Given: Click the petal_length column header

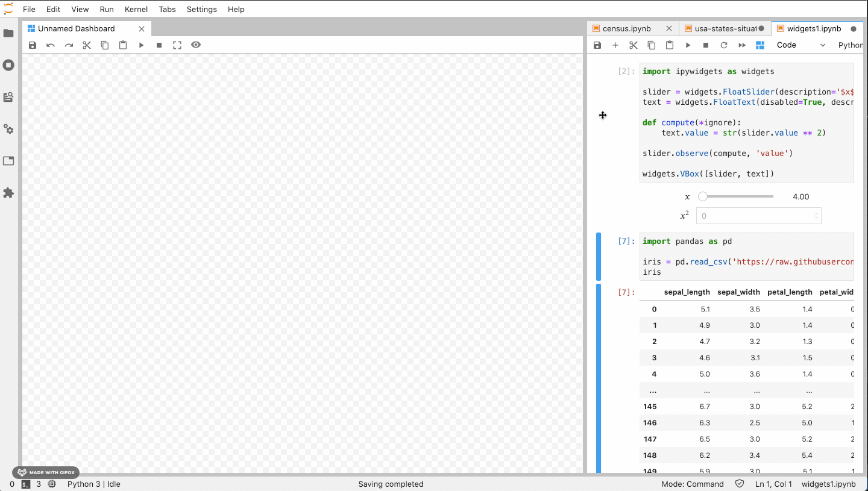Looking at the screenshot, I should (790, 292).
